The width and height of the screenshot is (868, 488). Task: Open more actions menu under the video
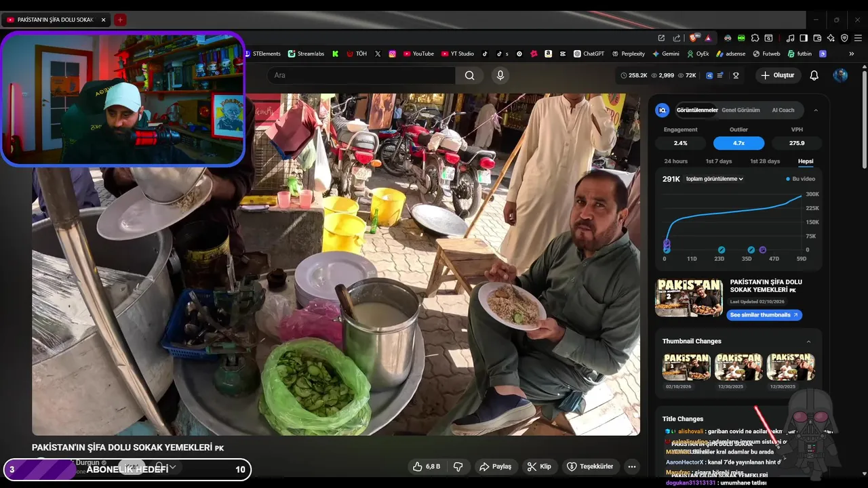pyautogui.click(x=632, y=466)
